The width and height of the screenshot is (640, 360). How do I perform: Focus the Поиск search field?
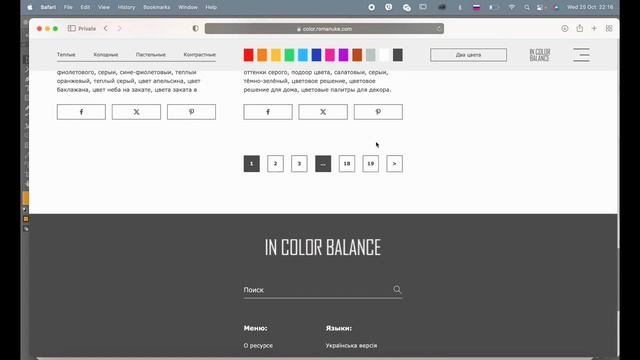point(323,290)
